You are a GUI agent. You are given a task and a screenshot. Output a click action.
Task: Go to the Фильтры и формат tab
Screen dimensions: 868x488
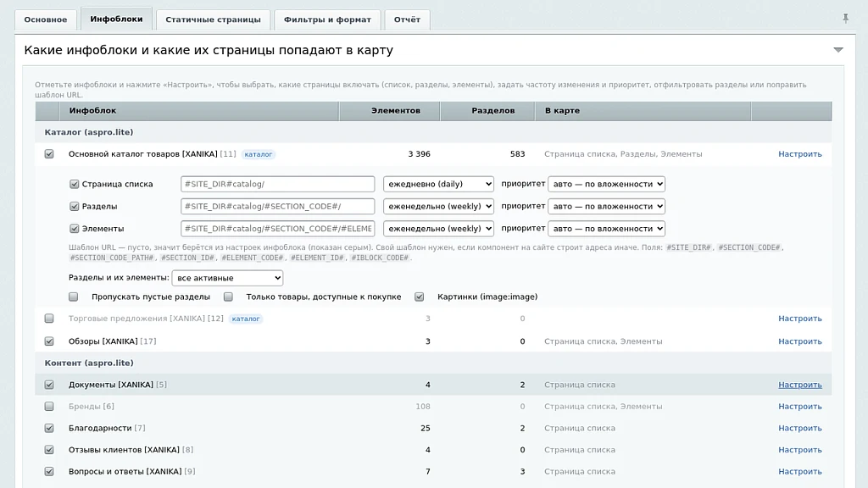point(327,19)
